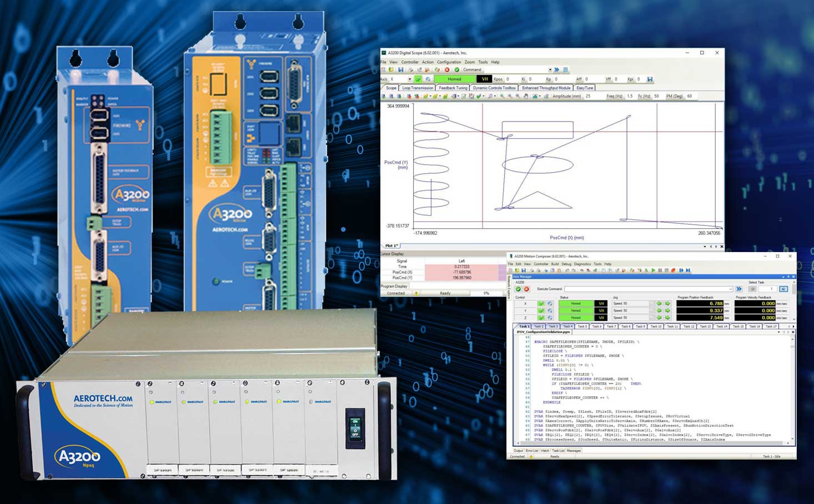The width and height of the screenshot is (814, 504).
Task: Click Freq (Hz) field showing 1.5
Action: point(631,96)
